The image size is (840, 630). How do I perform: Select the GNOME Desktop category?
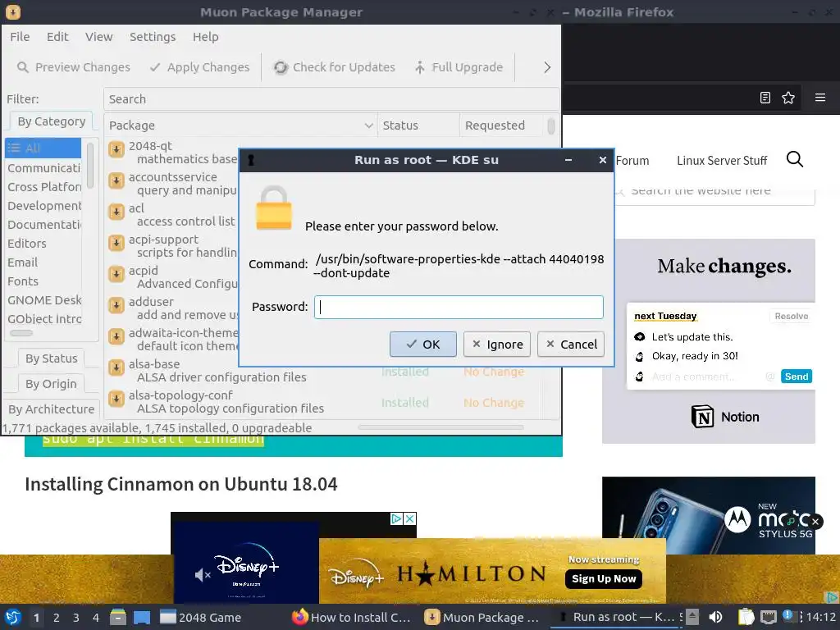click(43, 300)
